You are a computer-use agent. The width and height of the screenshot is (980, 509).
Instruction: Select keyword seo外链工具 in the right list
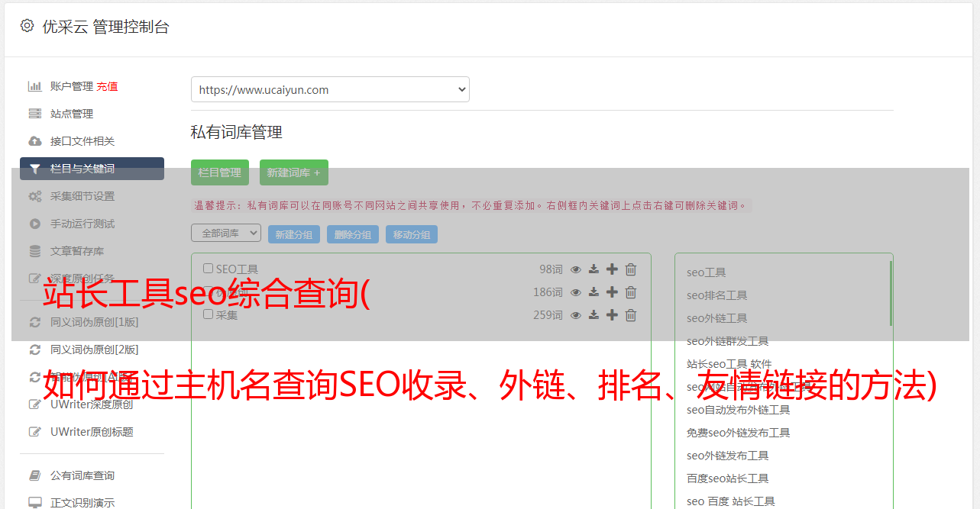click(x=716, y=318)
